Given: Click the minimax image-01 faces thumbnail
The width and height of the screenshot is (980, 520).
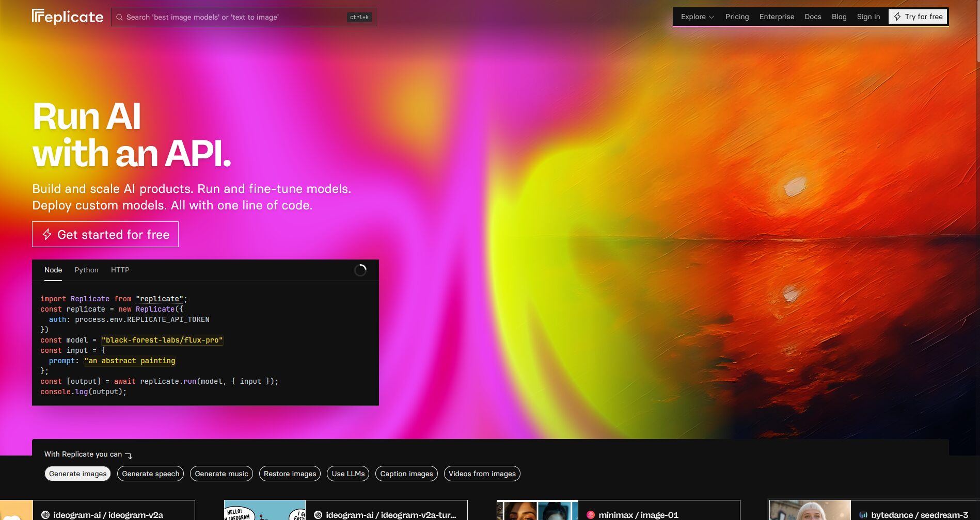Looking at the screenshot, I should (538, 510).
